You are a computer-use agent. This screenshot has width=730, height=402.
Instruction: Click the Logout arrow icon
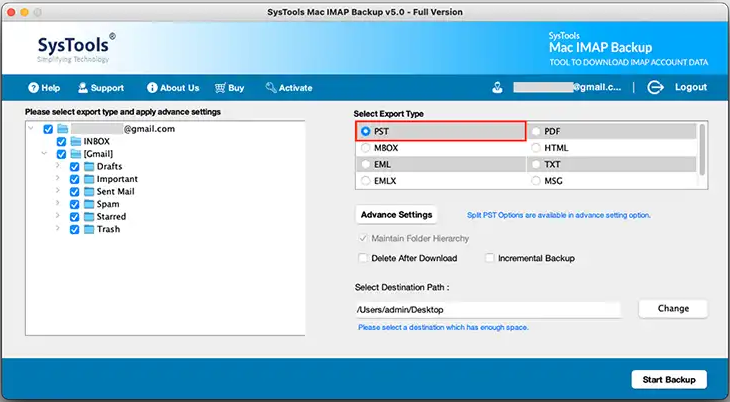click(655, 87)
